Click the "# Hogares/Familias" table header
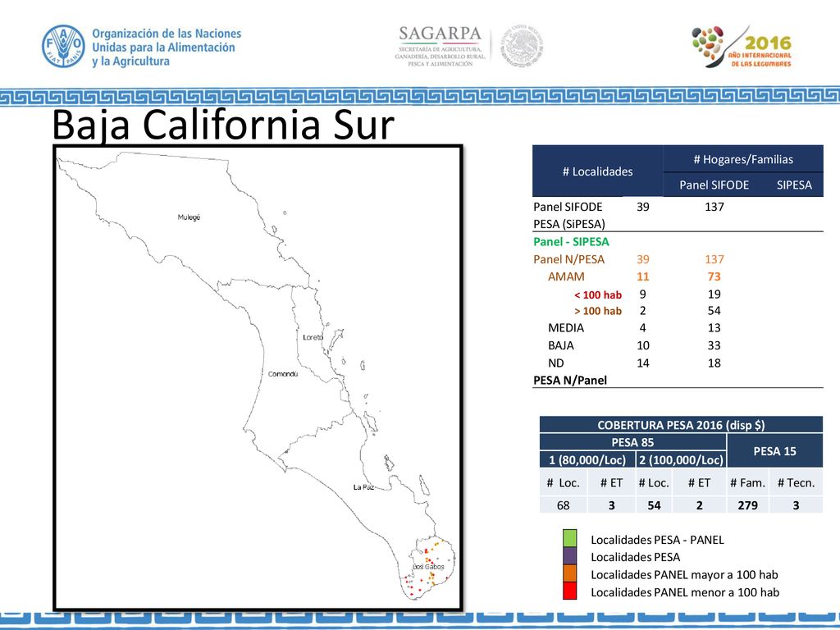The image size is (840, 630). point(743,159)
